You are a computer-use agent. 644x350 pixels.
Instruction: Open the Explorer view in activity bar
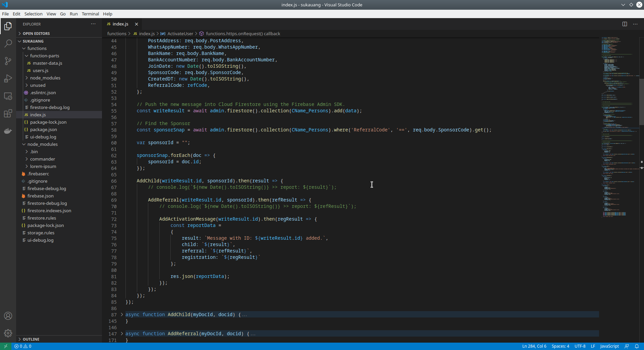click(8, 26)
